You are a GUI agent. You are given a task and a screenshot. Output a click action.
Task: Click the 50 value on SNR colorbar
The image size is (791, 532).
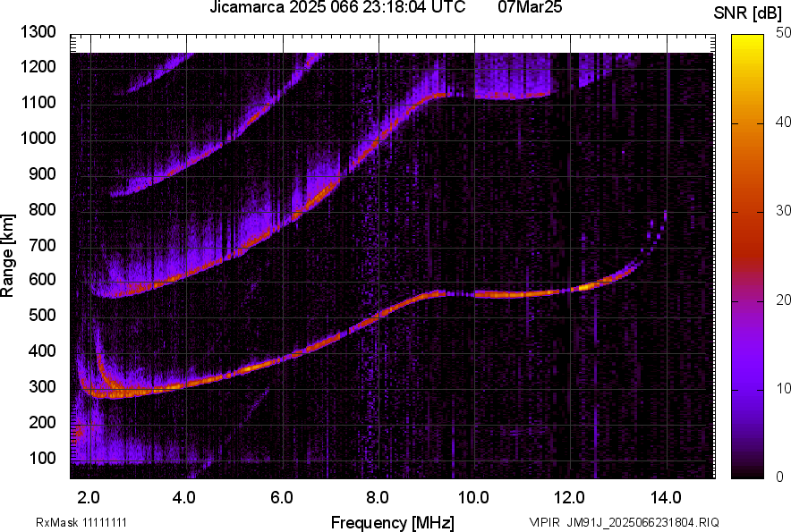[x=783, y=33]
